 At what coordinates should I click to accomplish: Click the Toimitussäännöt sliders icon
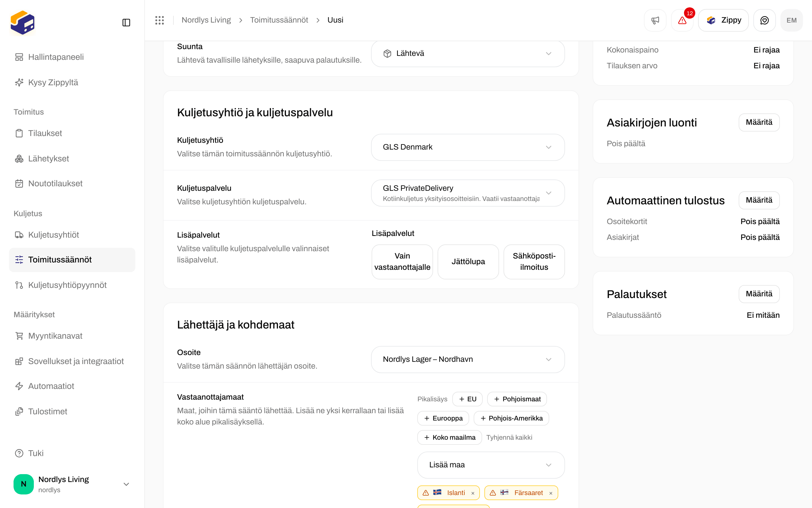click(19, 260)
